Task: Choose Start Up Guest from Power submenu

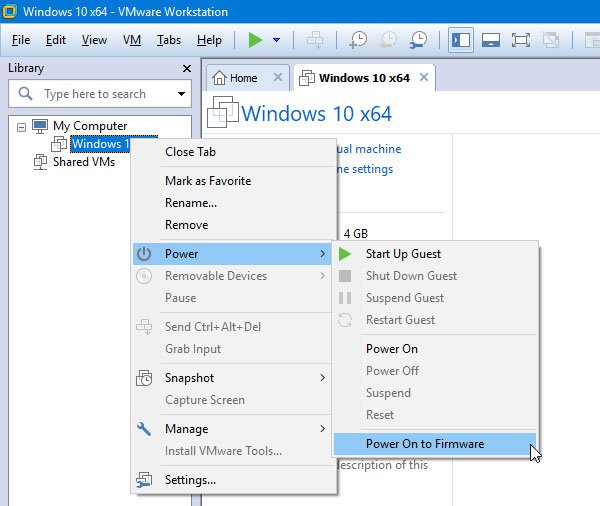Action: click(x=435, y=254)
